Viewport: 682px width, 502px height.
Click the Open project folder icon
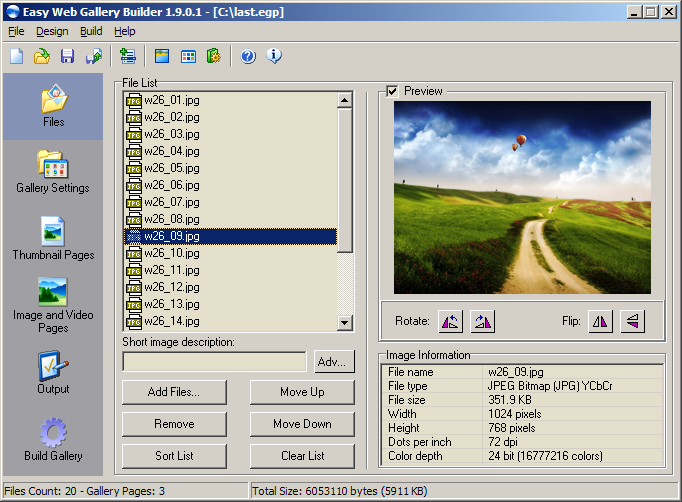click(x=42, y=56)
